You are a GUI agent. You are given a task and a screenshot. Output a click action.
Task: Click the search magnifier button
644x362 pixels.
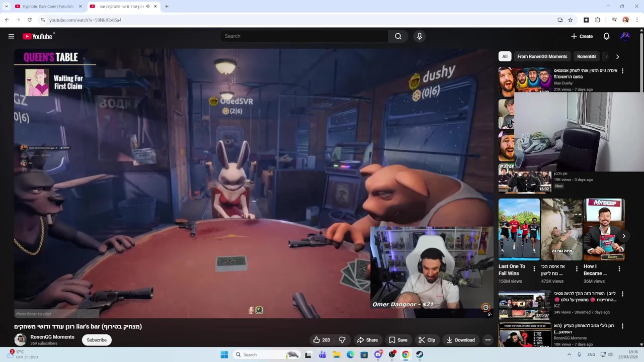pos(398,36)
